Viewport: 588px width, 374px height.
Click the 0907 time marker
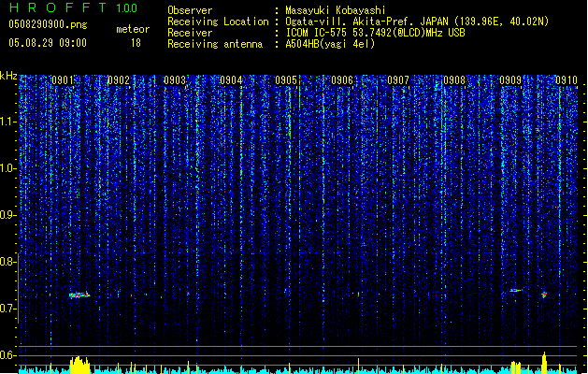[x=398, y=80]
